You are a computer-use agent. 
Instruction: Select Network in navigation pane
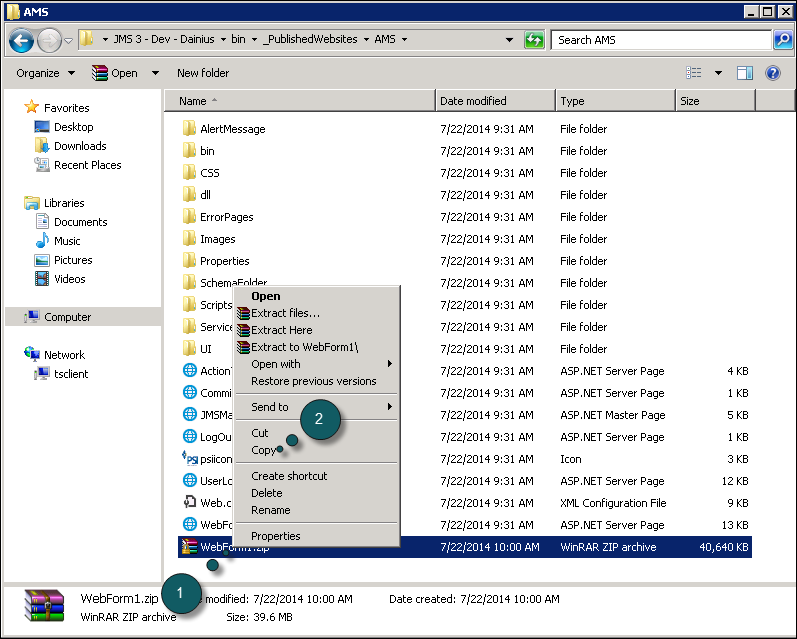pyautogui.click(x=64, y=355)
